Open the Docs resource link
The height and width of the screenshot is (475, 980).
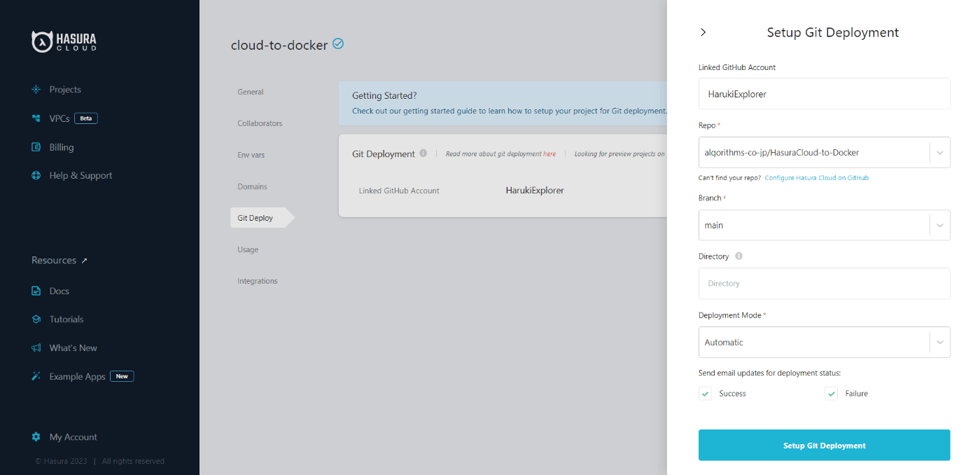[x=59, y=291]
